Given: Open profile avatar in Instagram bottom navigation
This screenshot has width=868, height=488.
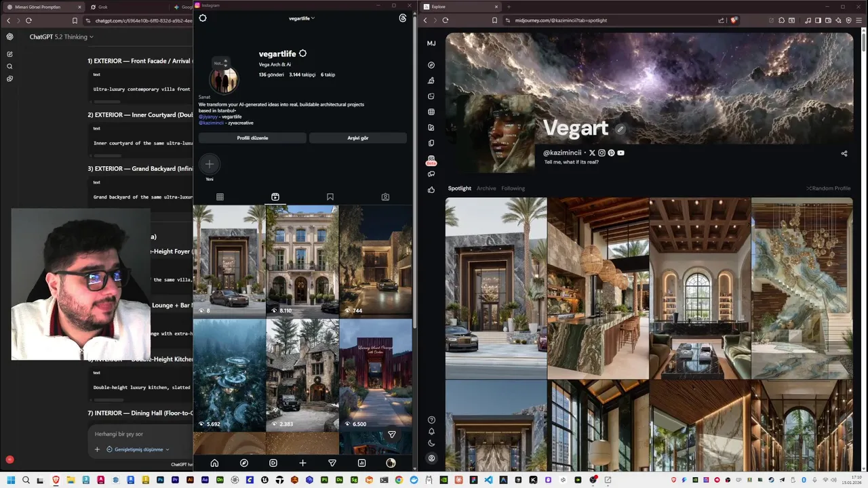Looking at the screenshot, I should coord(391,463).
